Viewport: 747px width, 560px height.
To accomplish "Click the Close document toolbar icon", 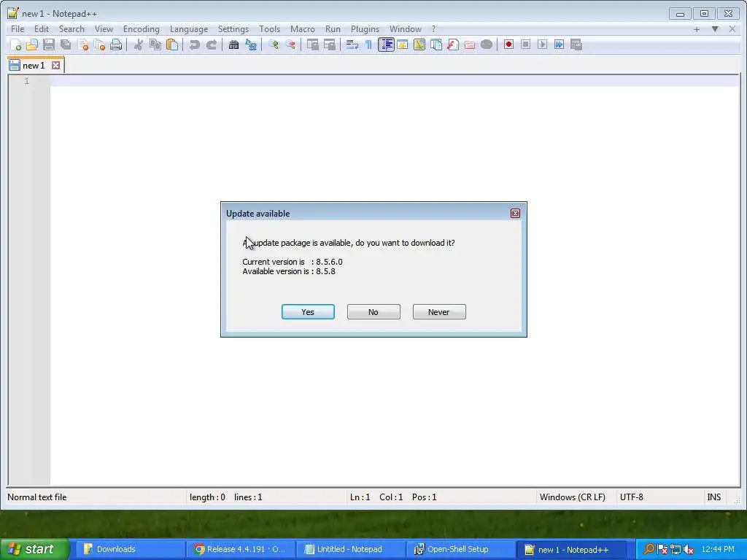I will (83, 44).
